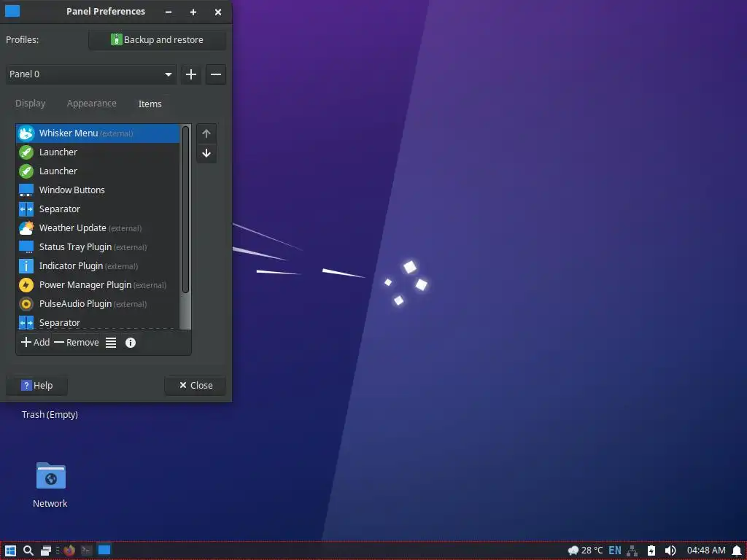
Task: Select the Window Buttons item
Action: (98, 190)
